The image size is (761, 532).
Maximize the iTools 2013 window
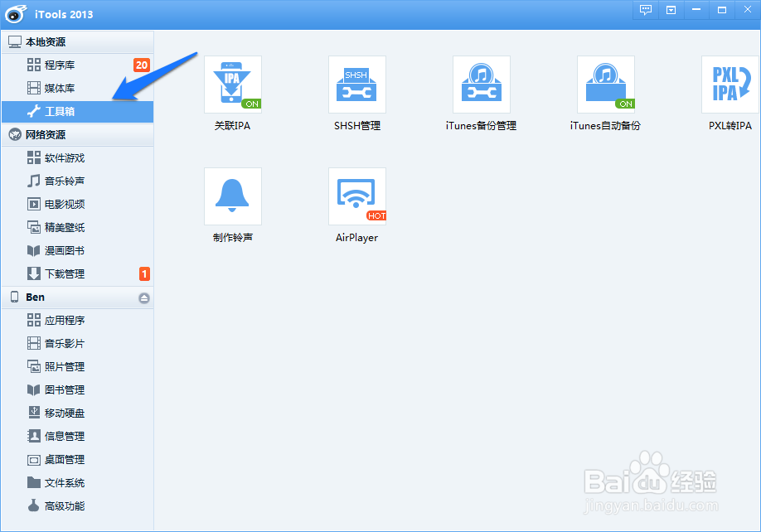(x=722, y=10)
